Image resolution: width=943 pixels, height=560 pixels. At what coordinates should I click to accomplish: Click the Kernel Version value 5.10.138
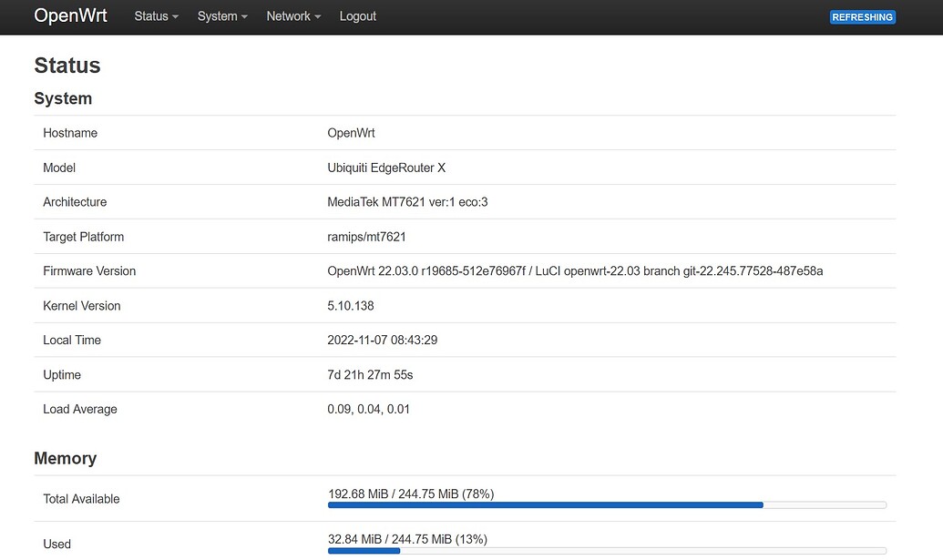pos(350,305)
